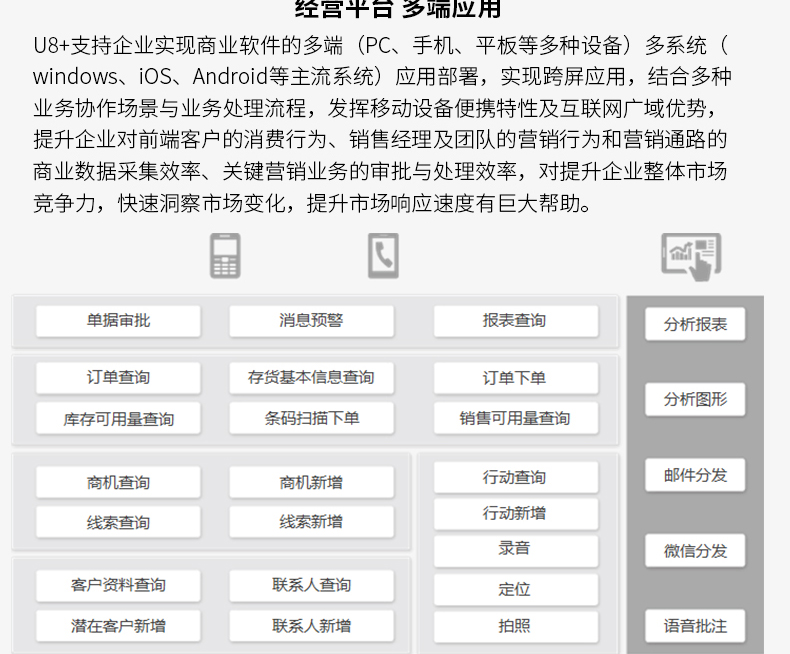This screenshot has width=790, height=654.
Task: Select the 录音 recording button
Action: tap(515, 549)
